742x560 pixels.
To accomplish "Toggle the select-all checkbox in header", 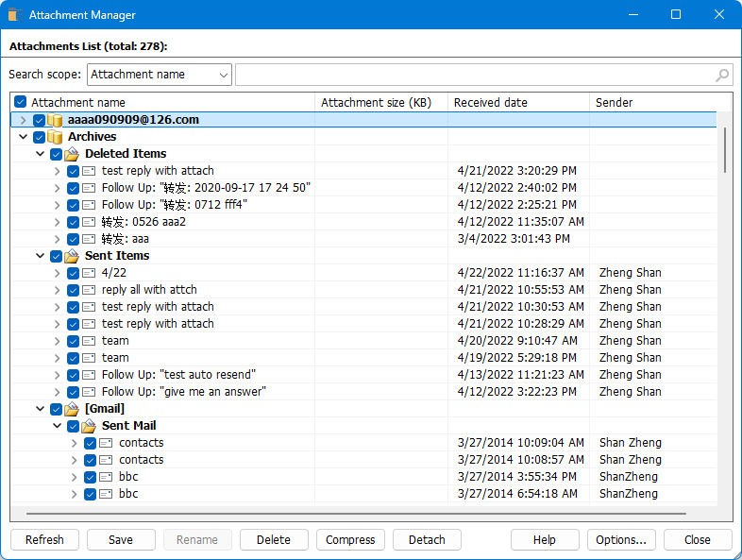I will (x=21, y=102).
